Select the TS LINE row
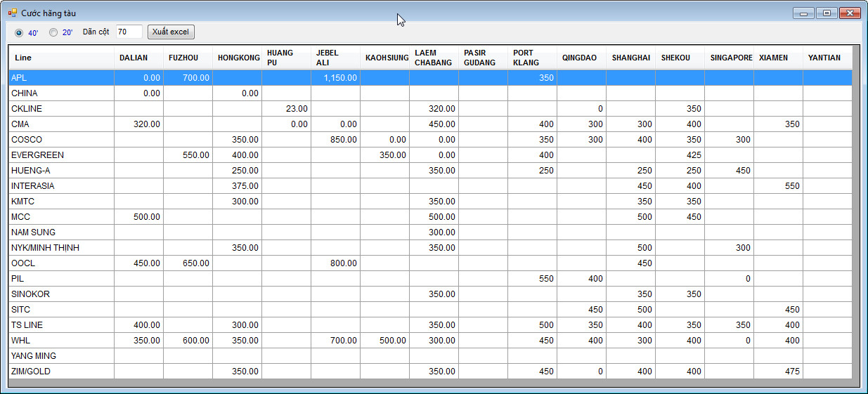The width and height of the screenshot is (868, 394). coord(430,324)
